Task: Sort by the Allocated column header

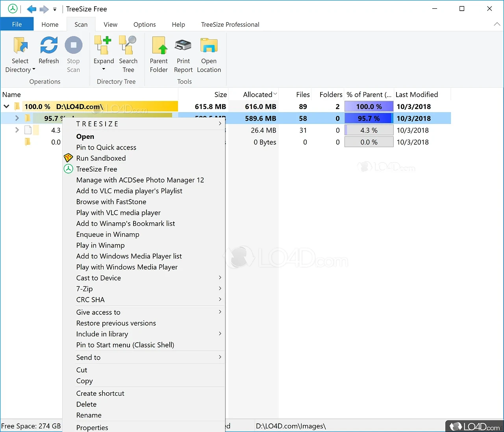Action: tap(258, 94)
